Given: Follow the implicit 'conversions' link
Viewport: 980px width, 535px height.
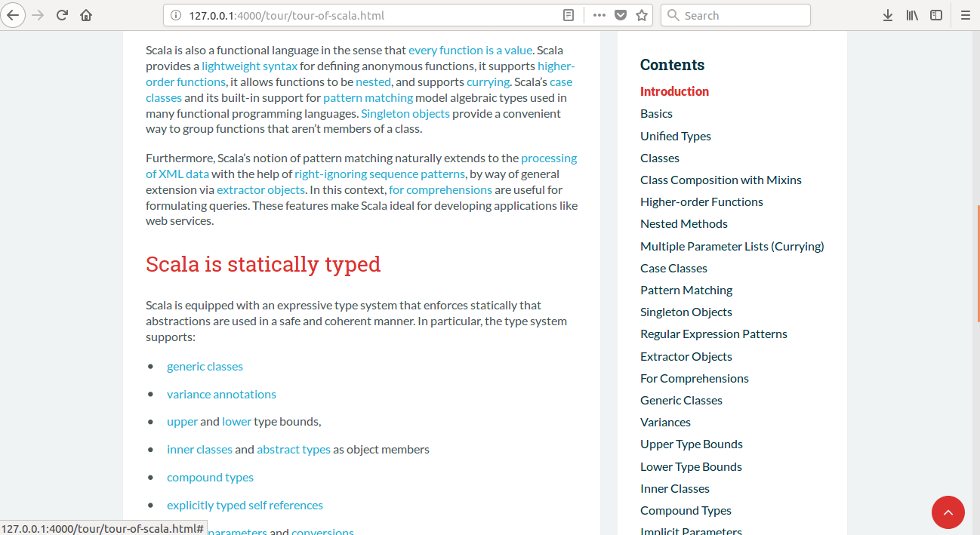Looking at the screenshot, I should pyautogui.click(x=322, y=531).
